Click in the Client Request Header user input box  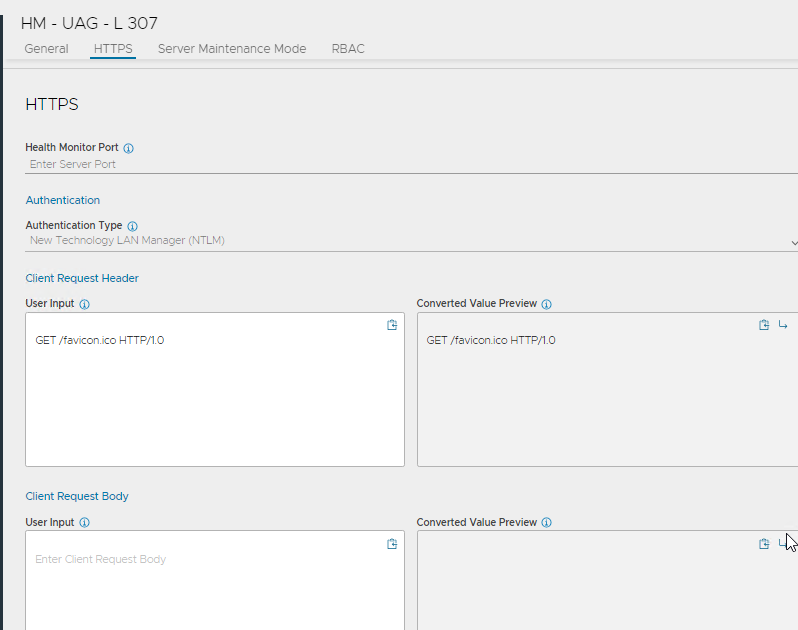pyautogui.click(x=215, y=389)
